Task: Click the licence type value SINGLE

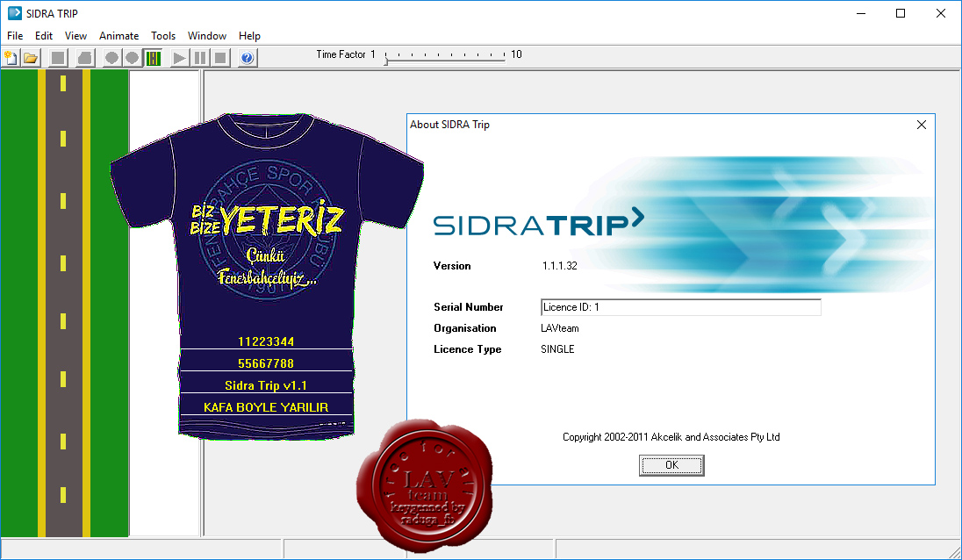Action: [x=557, y=349]
